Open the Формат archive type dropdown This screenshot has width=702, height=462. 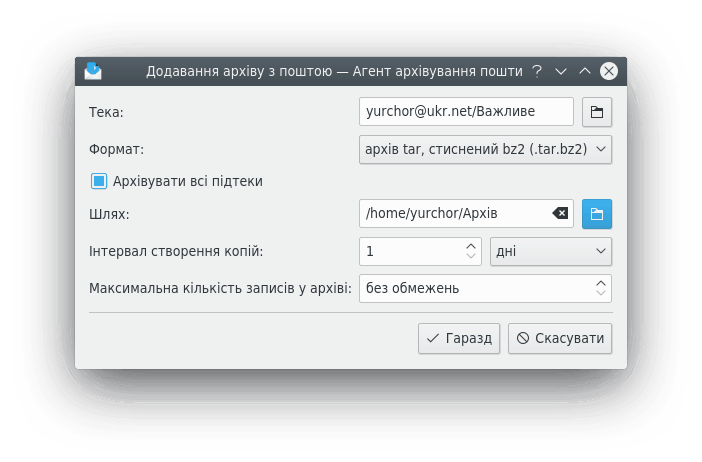pos(485,150)
